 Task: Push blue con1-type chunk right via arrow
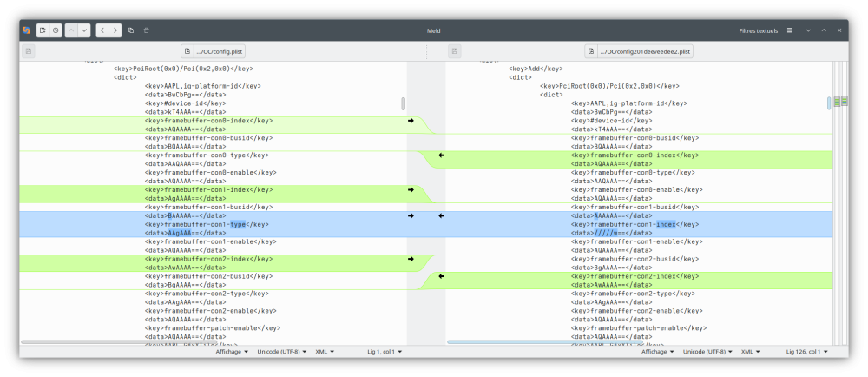point(411,215)
